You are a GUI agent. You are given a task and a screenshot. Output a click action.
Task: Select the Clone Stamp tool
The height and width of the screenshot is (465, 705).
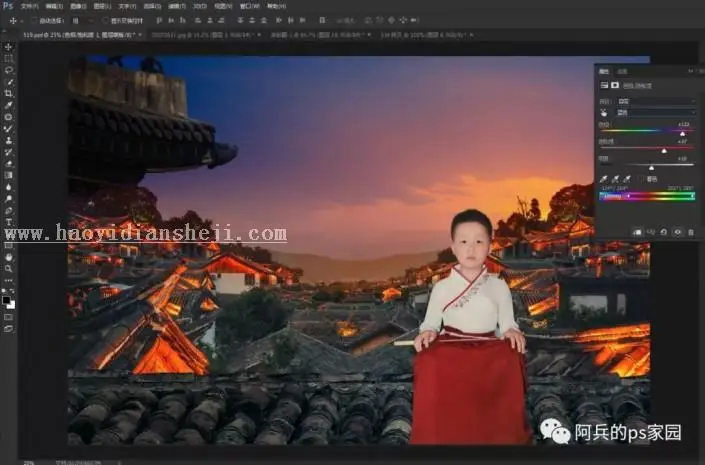[9, 140]
